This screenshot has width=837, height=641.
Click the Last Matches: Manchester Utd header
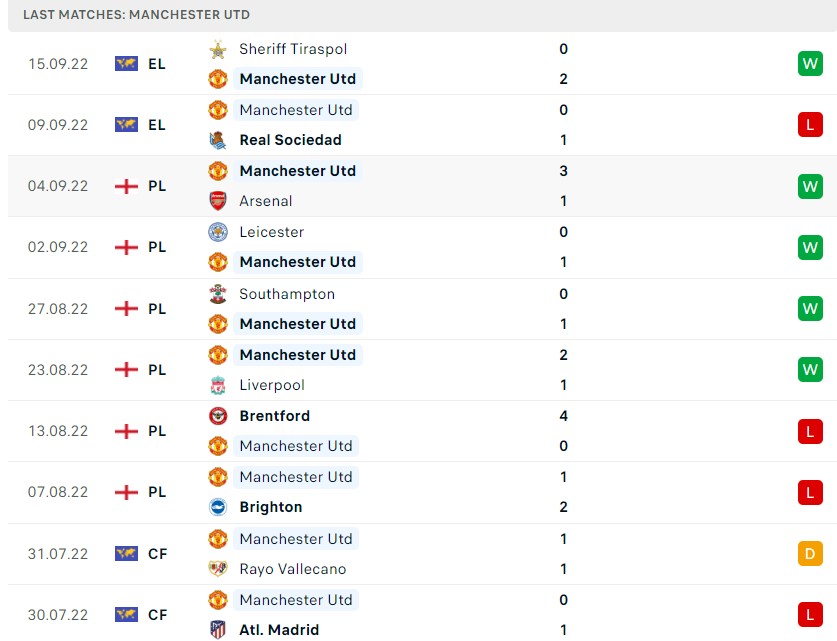pos(137,15)
